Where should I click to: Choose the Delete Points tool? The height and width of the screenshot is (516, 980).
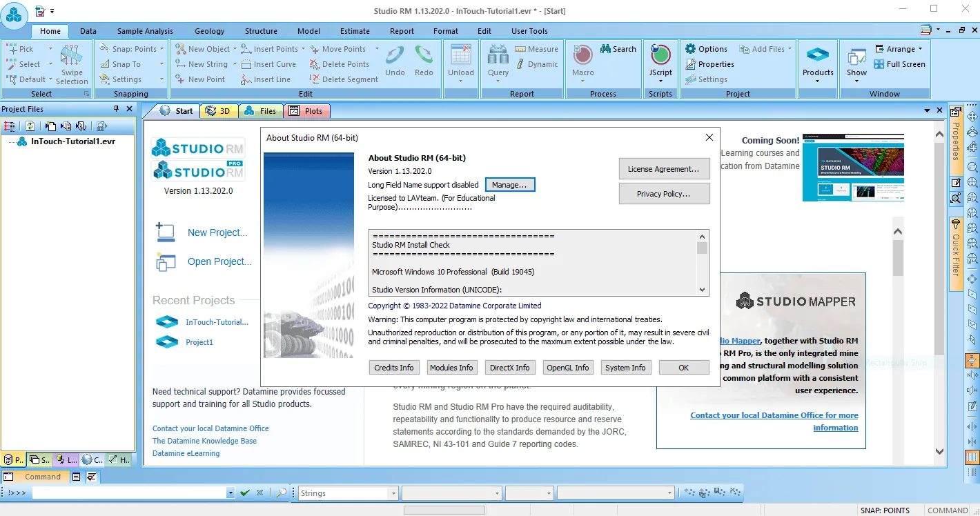339,64
